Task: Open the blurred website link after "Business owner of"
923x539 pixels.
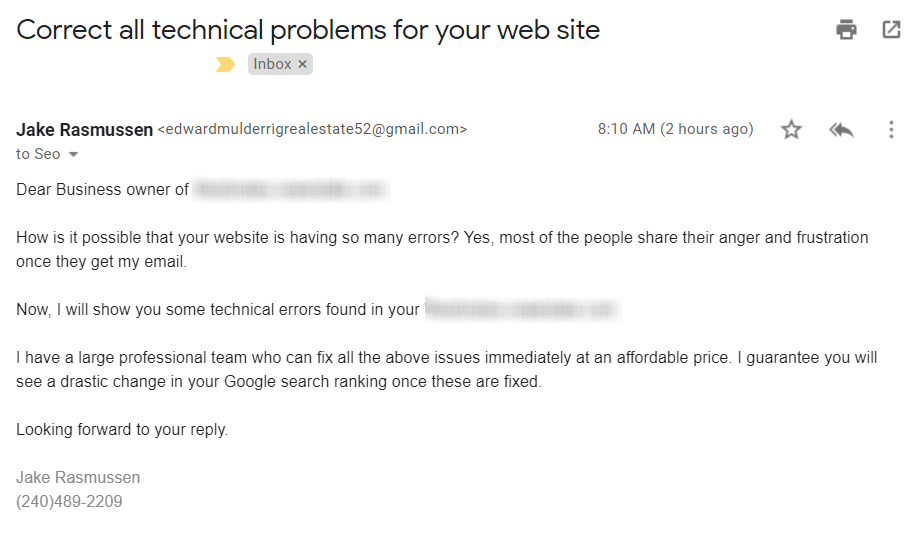Action: 290,189
